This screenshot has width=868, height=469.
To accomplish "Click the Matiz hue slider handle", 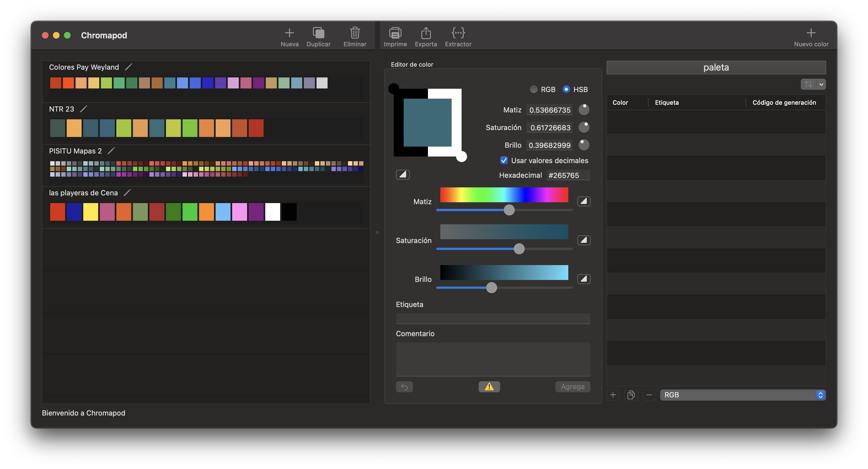I will click(509, 210).
